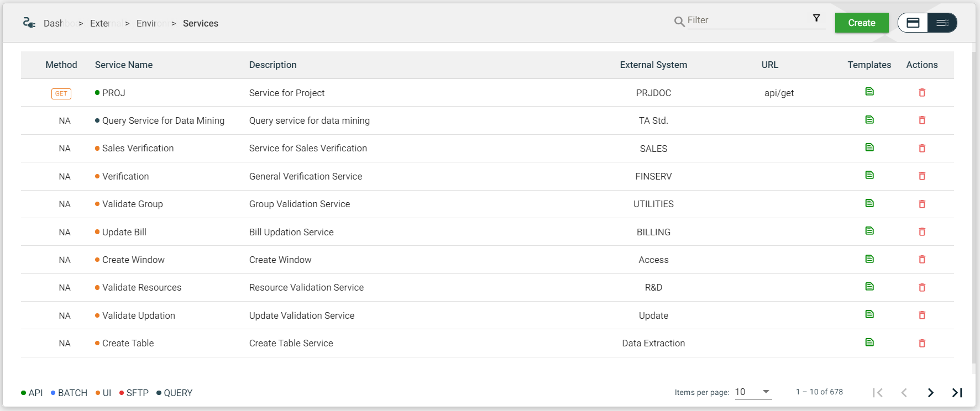Open templates for PROJ service

(869, 92)
